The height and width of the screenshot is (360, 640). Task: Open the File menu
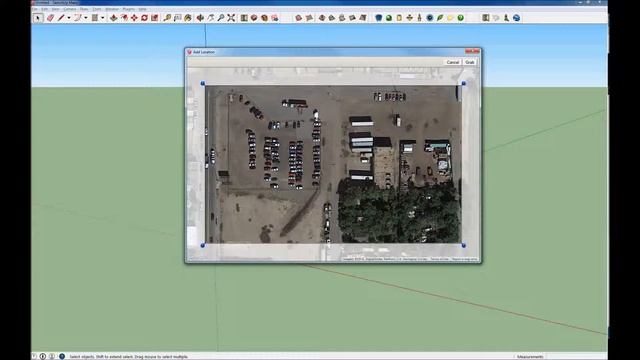coord(35,9)
